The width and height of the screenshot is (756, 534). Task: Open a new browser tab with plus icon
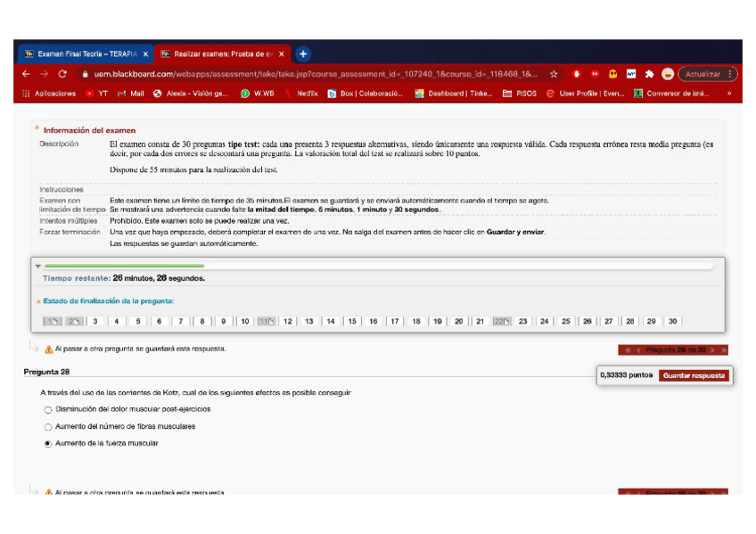[302, 53]
